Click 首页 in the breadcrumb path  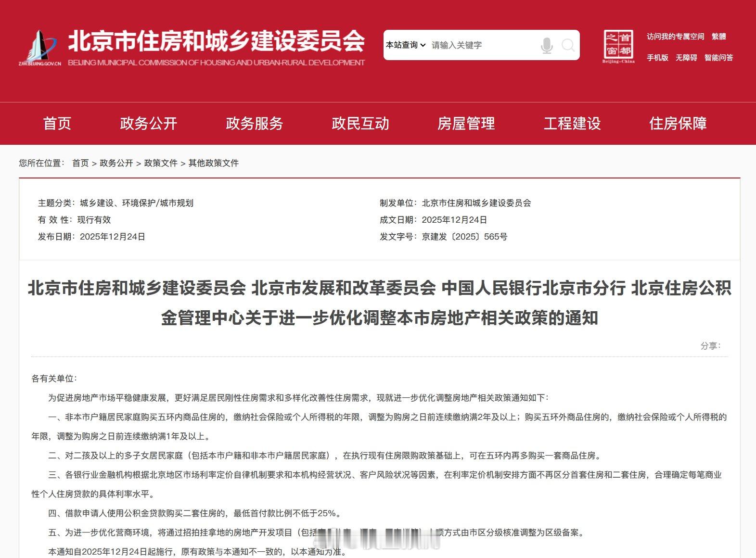80,163
